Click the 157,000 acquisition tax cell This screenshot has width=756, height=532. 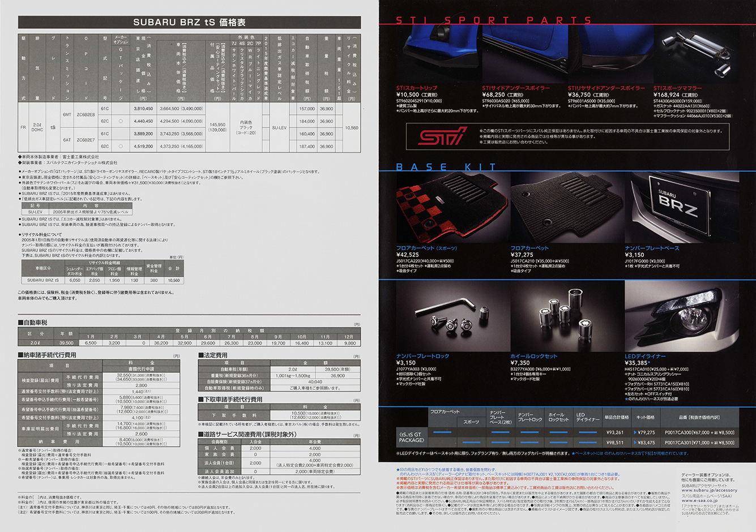point(307,109)
